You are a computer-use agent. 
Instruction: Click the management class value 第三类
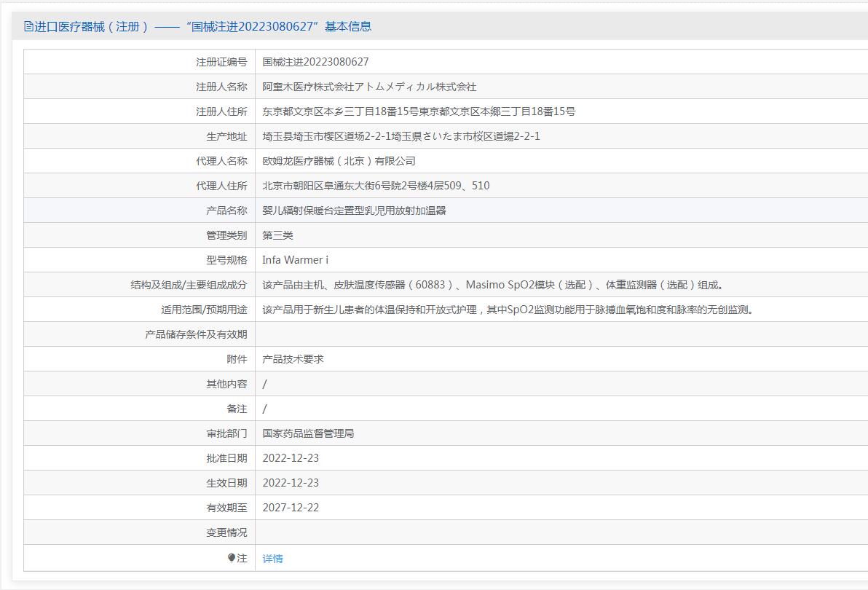click(x=277, y=235)
